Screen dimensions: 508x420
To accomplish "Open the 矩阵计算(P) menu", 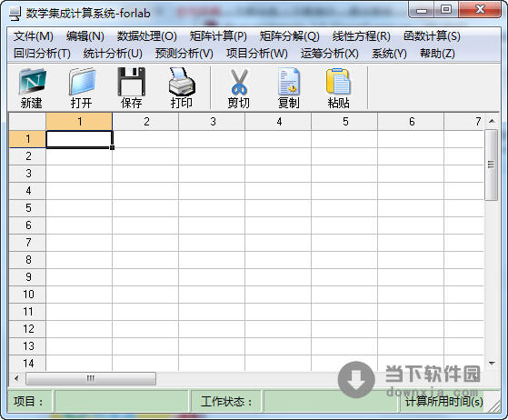I will (218, 36).
